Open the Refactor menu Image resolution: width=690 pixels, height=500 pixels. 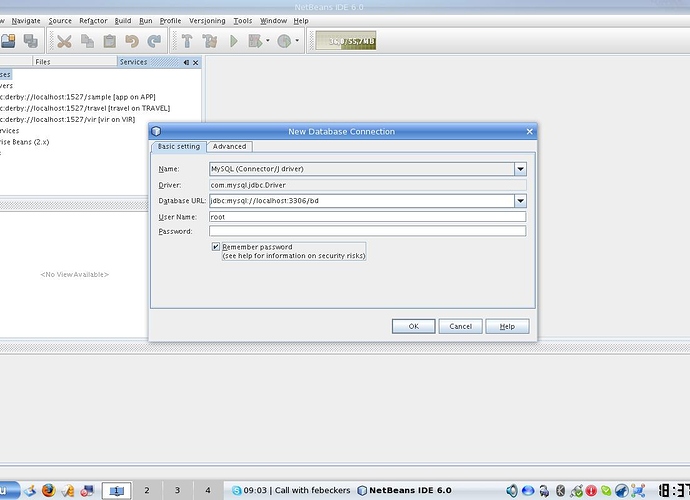pyautogui.click(x=93, y=21)
